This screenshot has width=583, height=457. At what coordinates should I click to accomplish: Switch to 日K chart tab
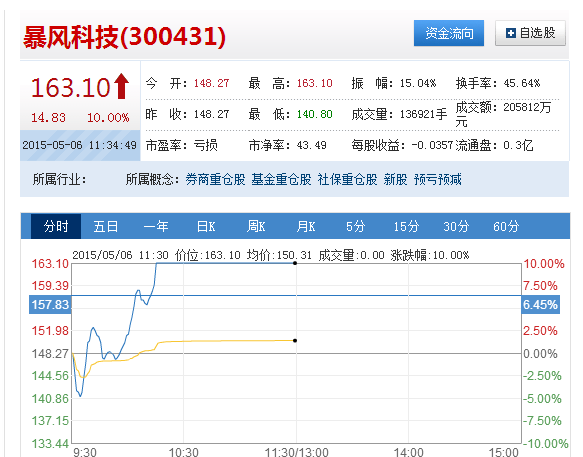(x=206, y=226)
